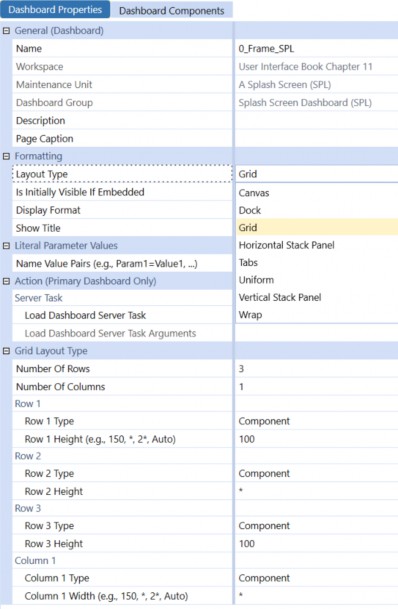Select the Description property label

(x=40, y=121)
